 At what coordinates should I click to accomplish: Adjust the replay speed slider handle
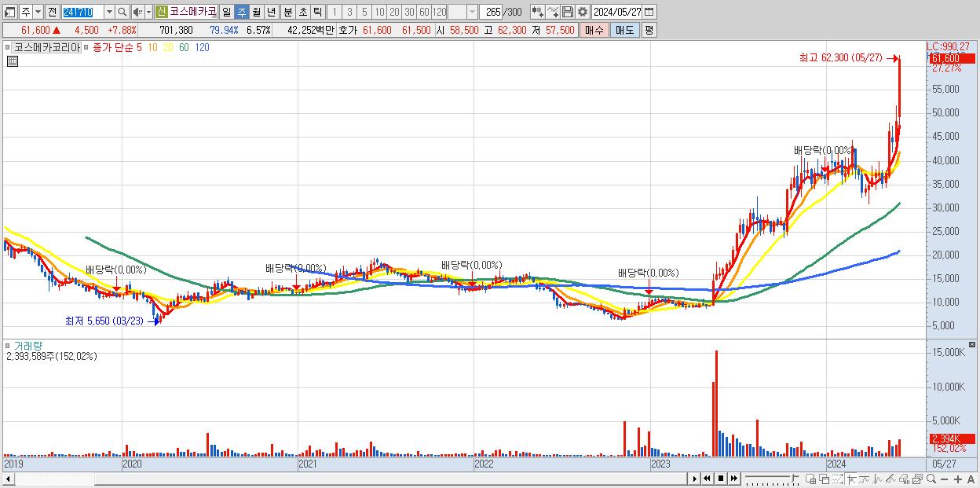click(795, 477)
